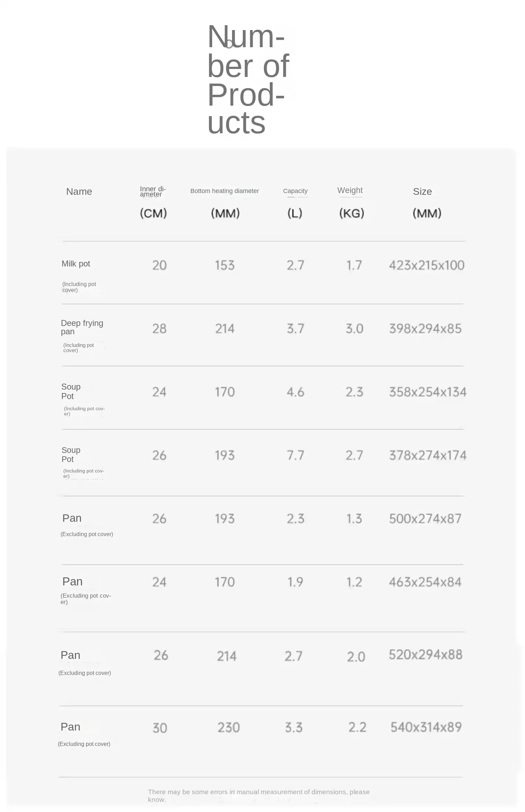The width and height of the screenshot is (525, 812).
Task: Click the size value 358x254x134
Action: pos(428,392)
